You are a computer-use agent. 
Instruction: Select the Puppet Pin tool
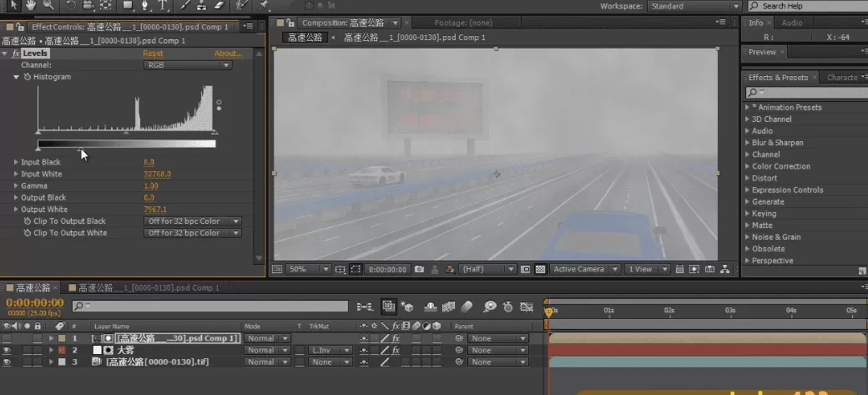[262, 6]
